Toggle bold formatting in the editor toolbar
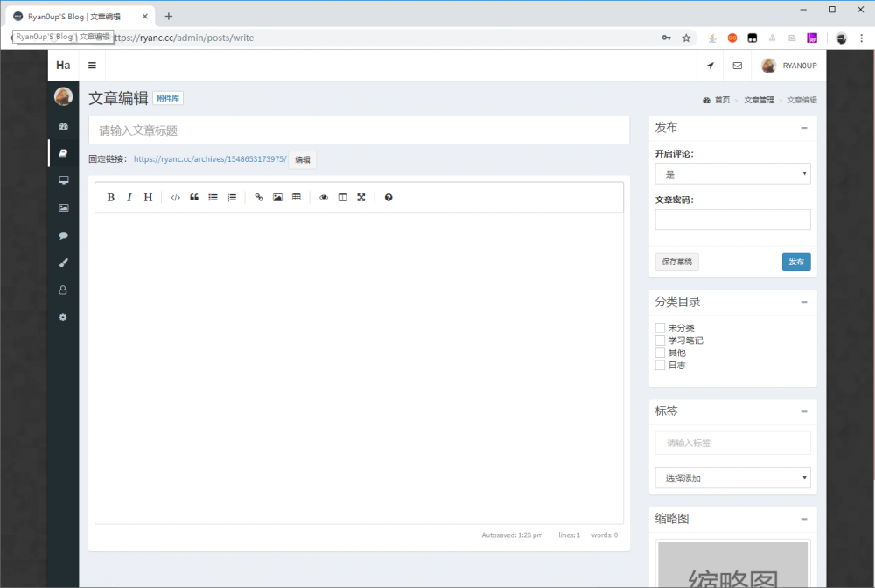875x588 pixels. pyautogui.click(x=110, y=197)
